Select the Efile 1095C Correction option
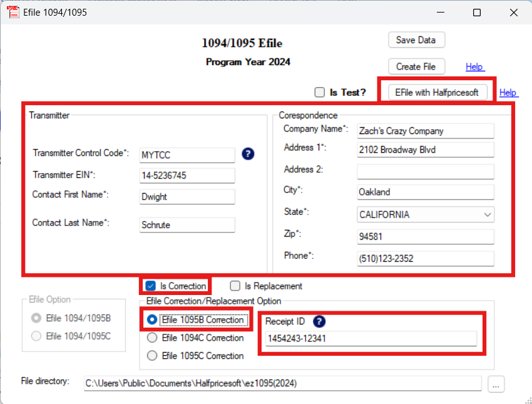 (152, 356)
